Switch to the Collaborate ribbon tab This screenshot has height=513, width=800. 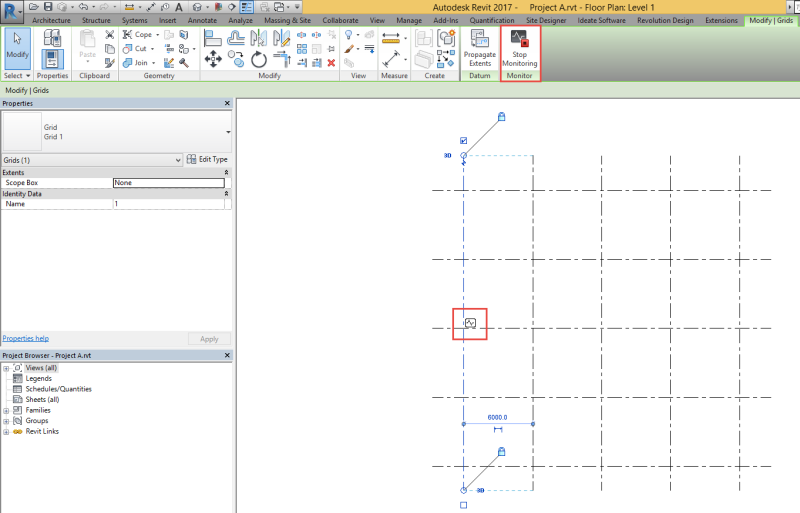(340, 20)
